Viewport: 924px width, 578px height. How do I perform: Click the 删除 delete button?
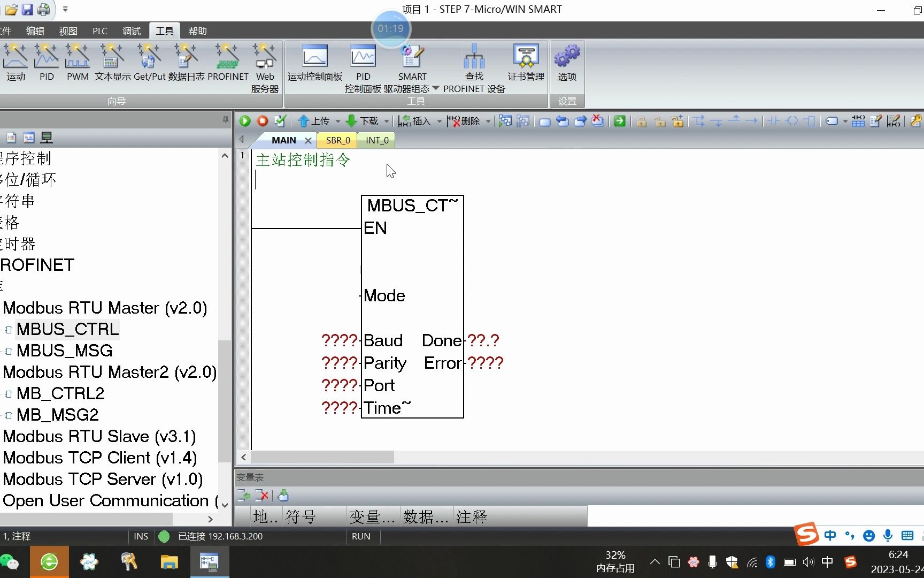pos(464,121)
